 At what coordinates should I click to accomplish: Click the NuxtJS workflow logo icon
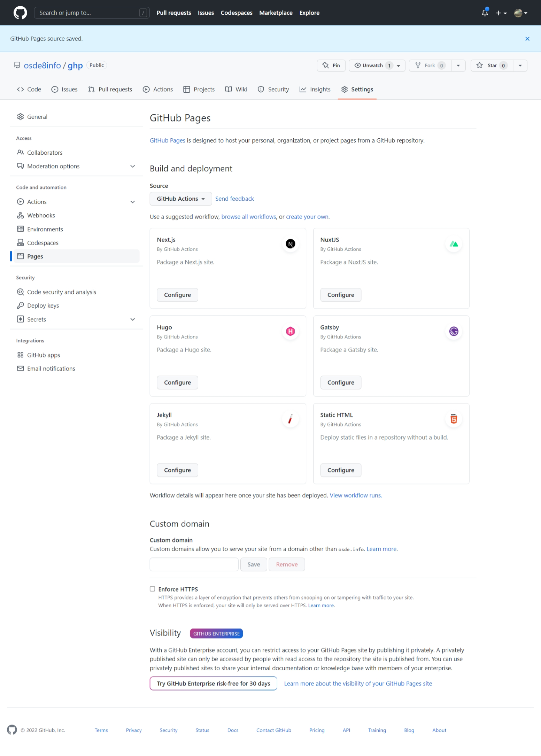click(454, 244)
